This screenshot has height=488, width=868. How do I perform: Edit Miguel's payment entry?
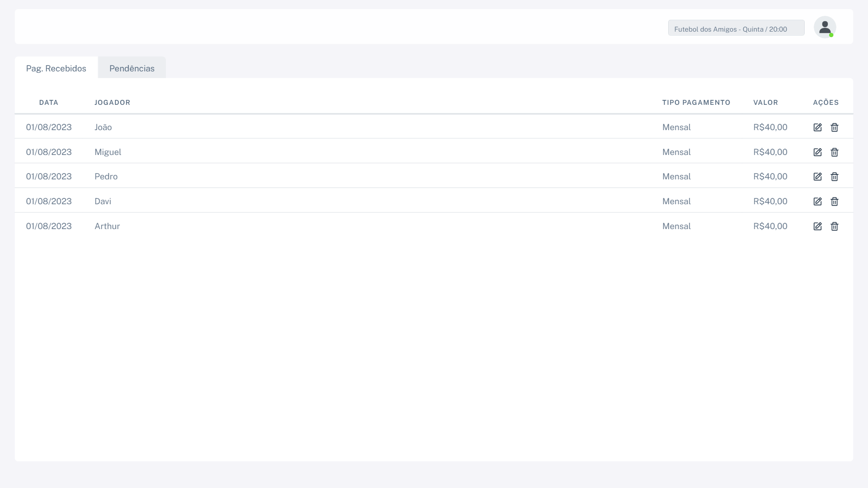click(817, 152)
